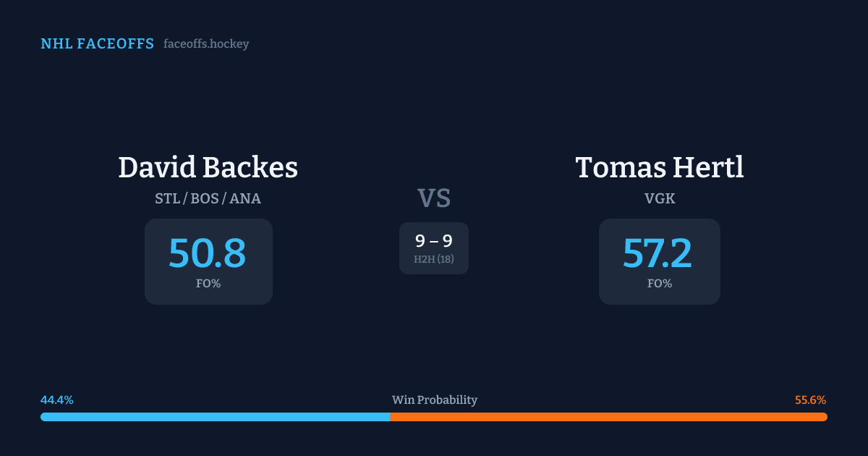Open the faceoffs.hockey link
The height and width of the screenshot is (456, 868).
tap(206, 44)
